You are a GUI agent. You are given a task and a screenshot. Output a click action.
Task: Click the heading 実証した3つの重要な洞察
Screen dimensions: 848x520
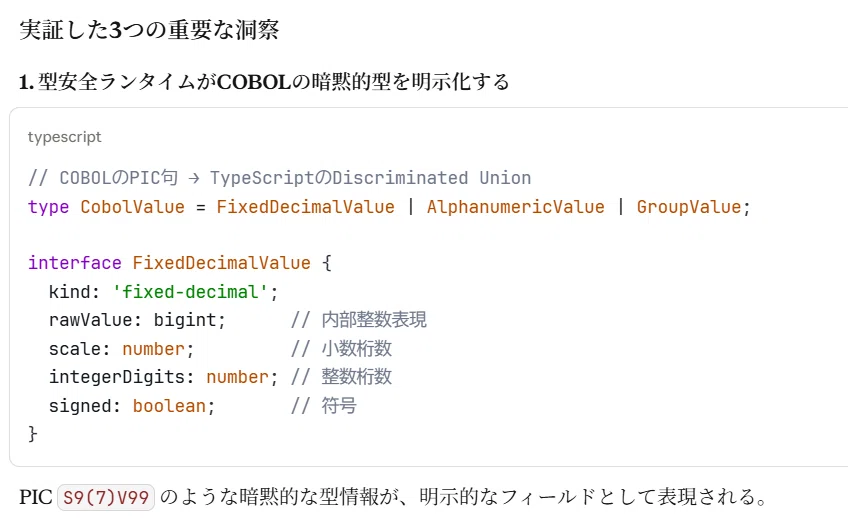149,30
